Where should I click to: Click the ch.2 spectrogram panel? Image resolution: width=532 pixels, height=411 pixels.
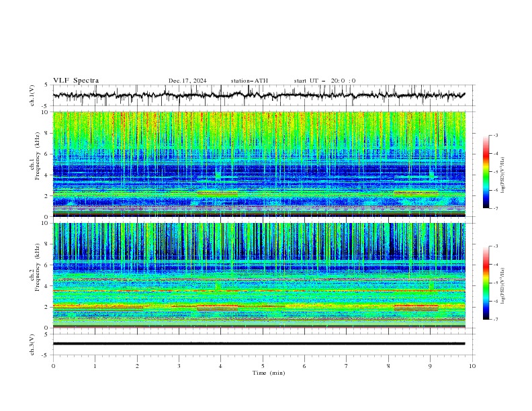[259, 275]
